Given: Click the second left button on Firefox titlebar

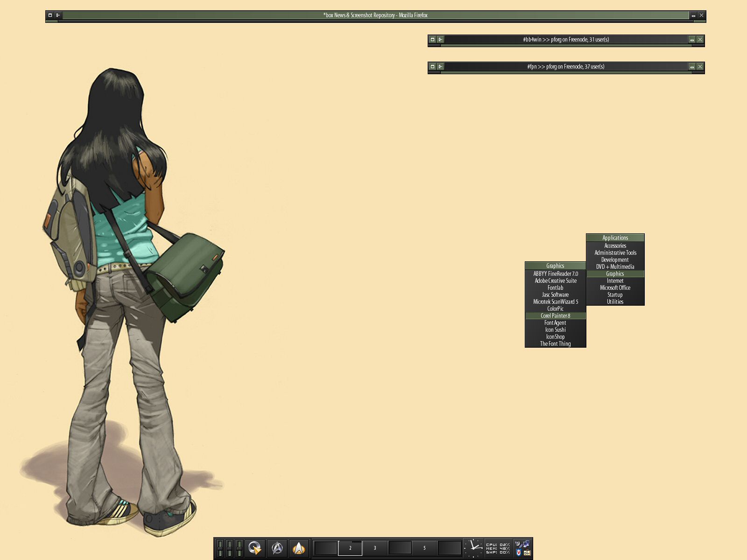Looking at the screenshot, I should point(58,15).
